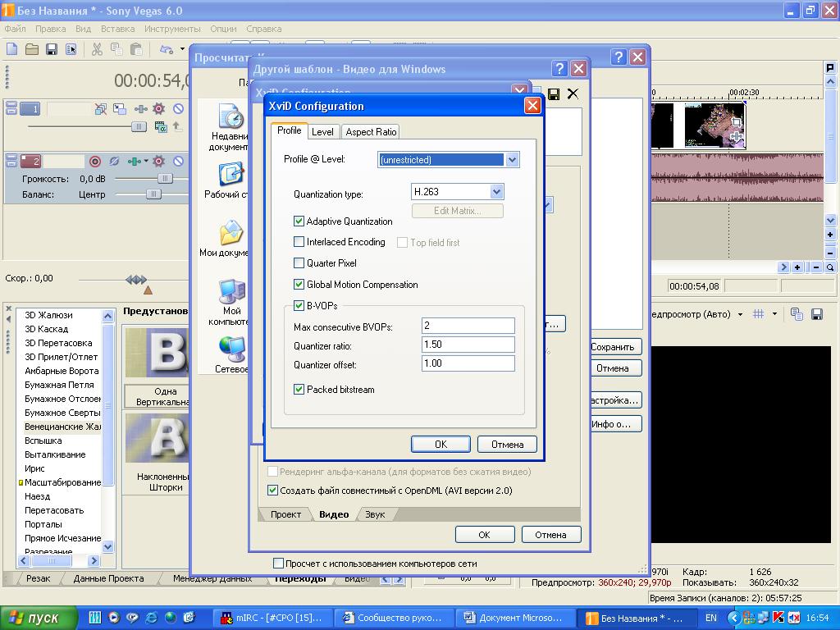Click the Max consecutive BVOPs input field
The width and height of the screenshot is (840, 630).
click(468, 326)
